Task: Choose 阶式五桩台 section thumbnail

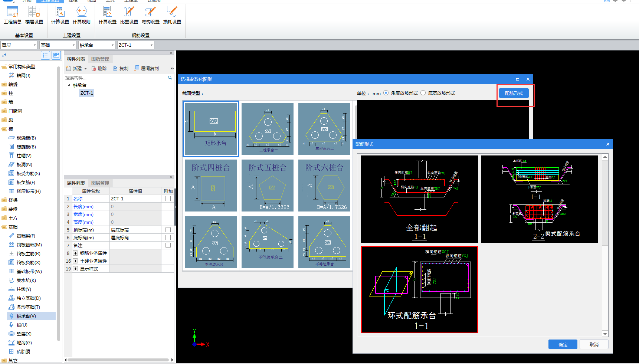Action: 268,186
